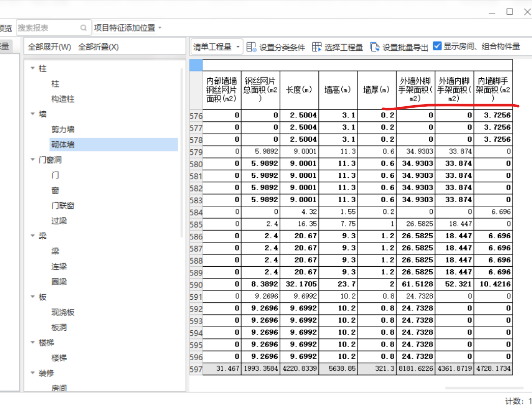Collapse the 门窗洞 tree group
Image resolution: width=532 pixels, height=410 pixels.
[x=33, y=160]
